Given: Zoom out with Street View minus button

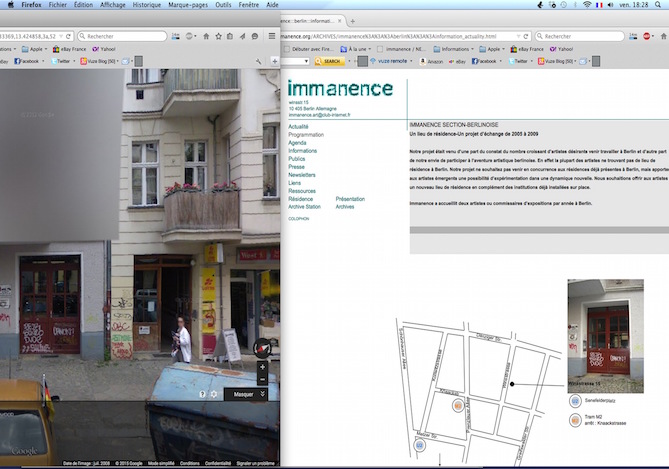Looking at the screenshot, I should click(x=262, y=379).
